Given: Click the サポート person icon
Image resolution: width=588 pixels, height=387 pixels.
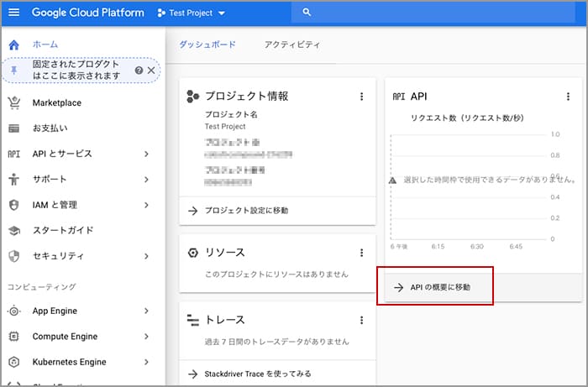Looking at the screenshot, I should [x=14, y=180].
